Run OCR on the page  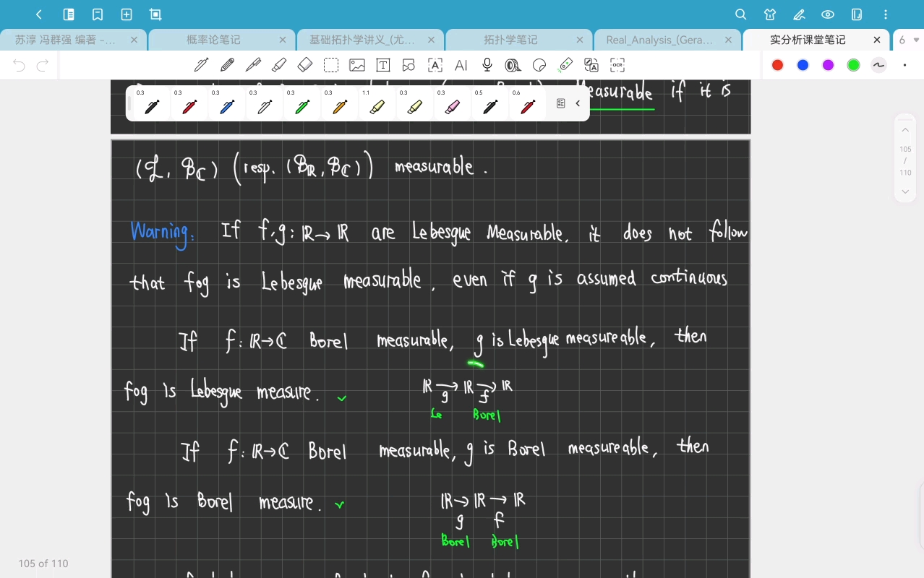pos(617,65)
